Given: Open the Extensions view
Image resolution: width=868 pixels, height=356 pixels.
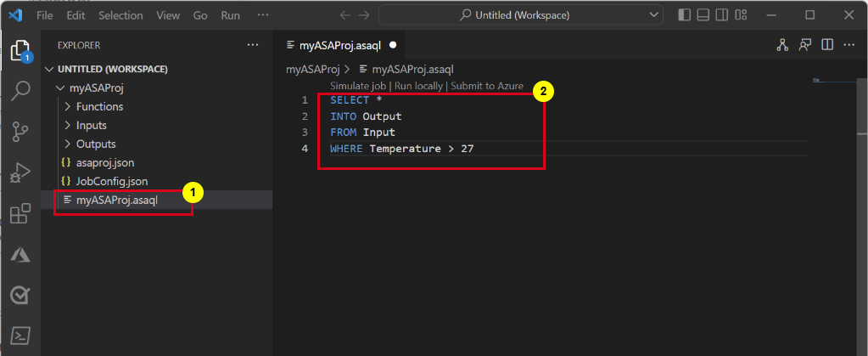Looking at the screenshot, I should [20, 214].
